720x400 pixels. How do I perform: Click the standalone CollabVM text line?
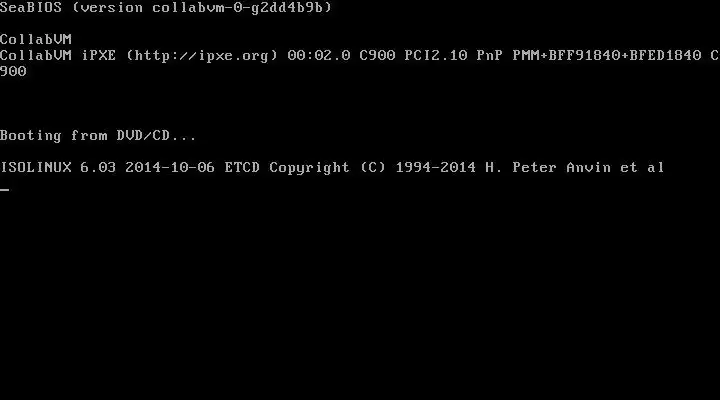36,39
